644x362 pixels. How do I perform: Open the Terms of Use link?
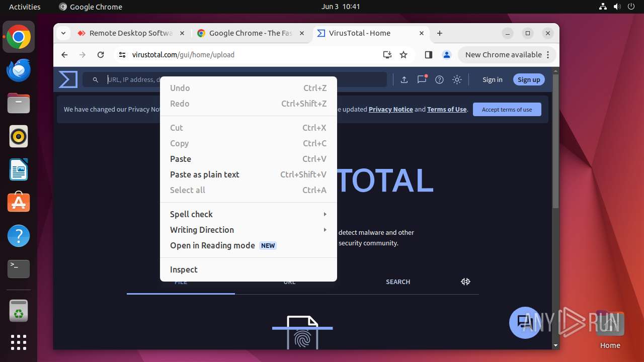447,109
